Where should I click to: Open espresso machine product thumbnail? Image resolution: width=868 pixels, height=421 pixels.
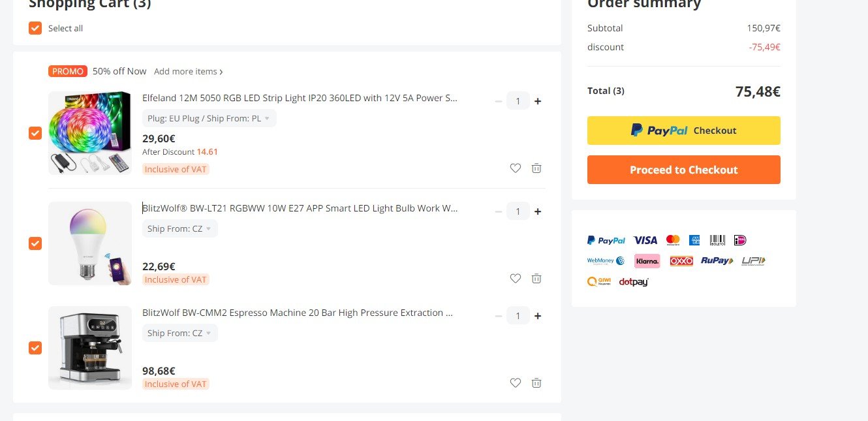pos(90,348)
